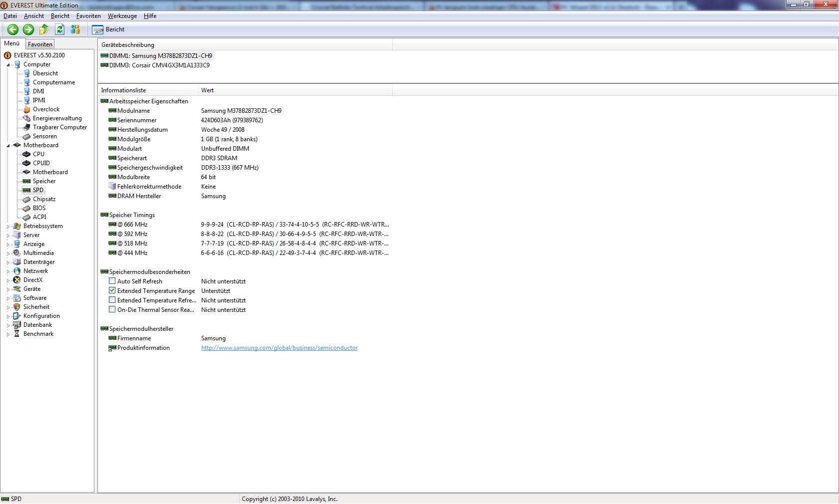Screen dimensions: 839x504
Task: Expand the Server tree node
Action: click(8, 236)
